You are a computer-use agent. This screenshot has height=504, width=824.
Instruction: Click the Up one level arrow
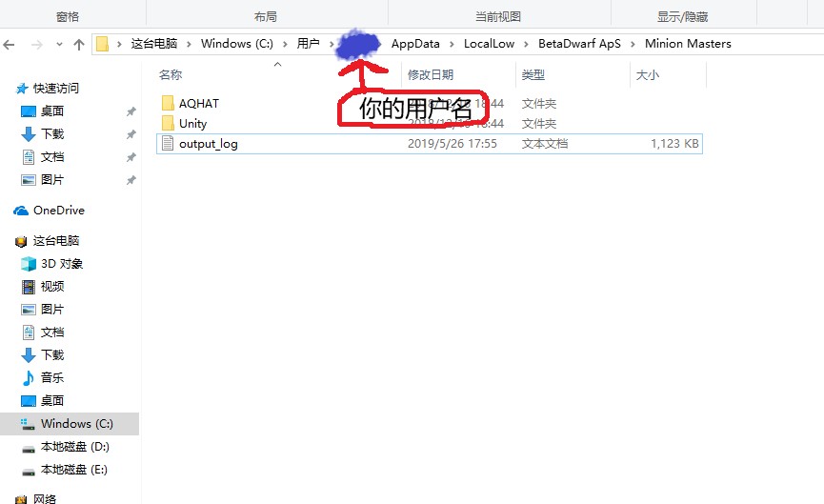79,45
